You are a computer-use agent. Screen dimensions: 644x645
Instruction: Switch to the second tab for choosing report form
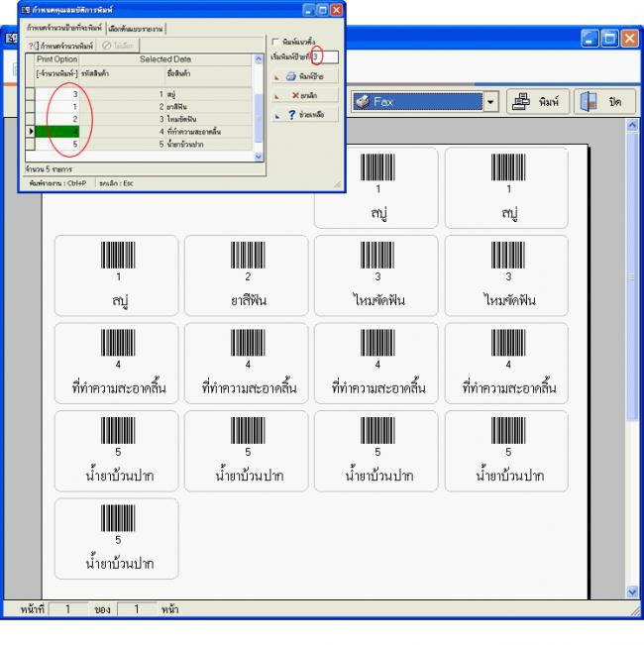tap(136, 29)
